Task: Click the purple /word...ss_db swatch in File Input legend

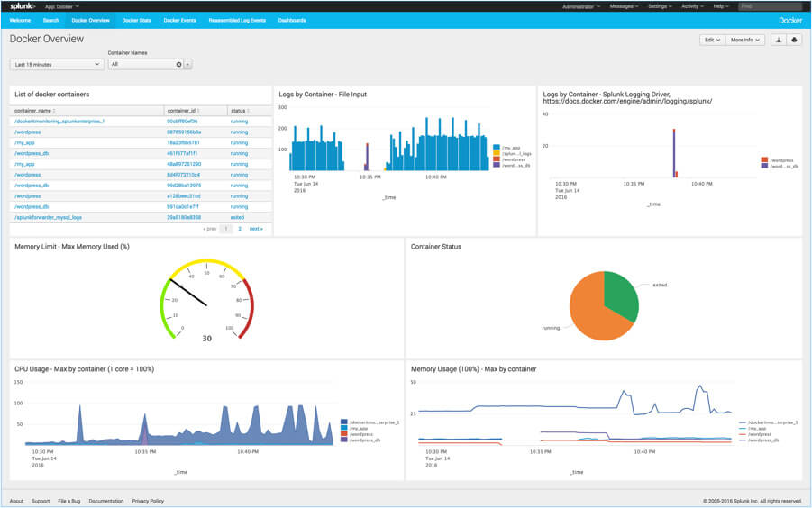Action: [497, 165]
